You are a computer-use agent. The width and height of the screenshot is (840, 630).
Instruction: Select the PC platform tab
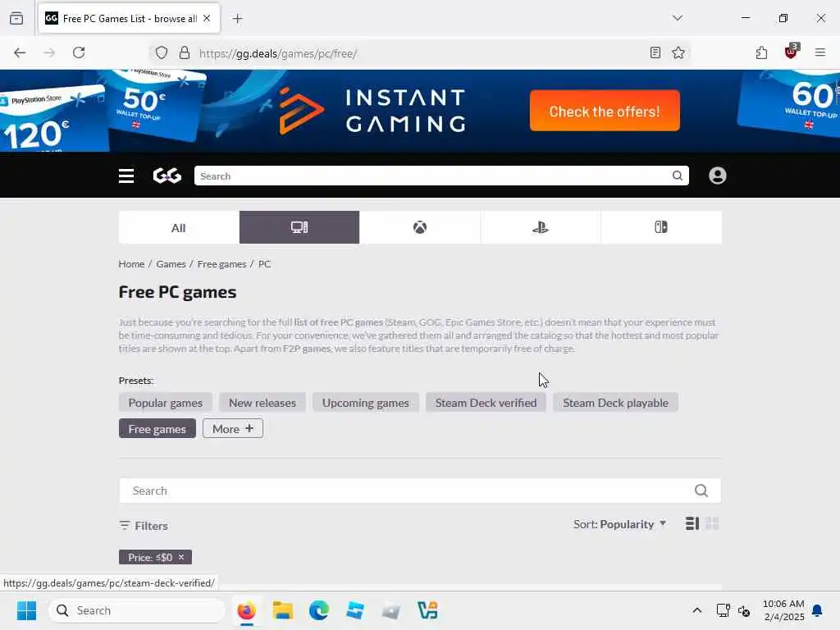coord(299,227)
